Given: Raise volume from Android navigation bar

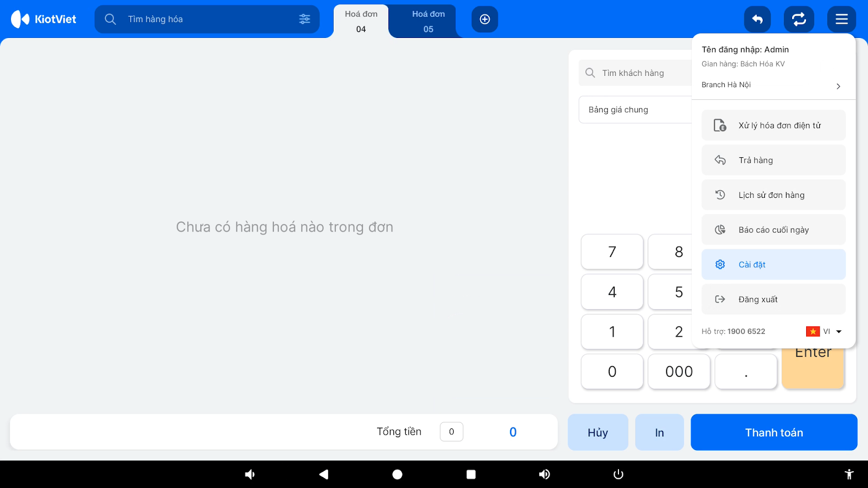Looking at the screenshot, I should click(x=544, y=474).
